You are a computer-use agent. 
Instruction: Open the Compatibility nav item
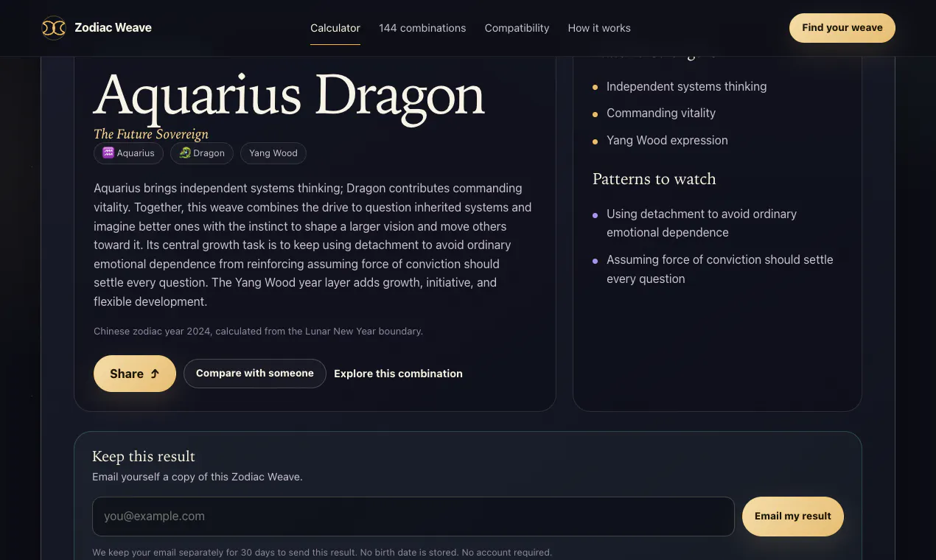coord(517,28)
